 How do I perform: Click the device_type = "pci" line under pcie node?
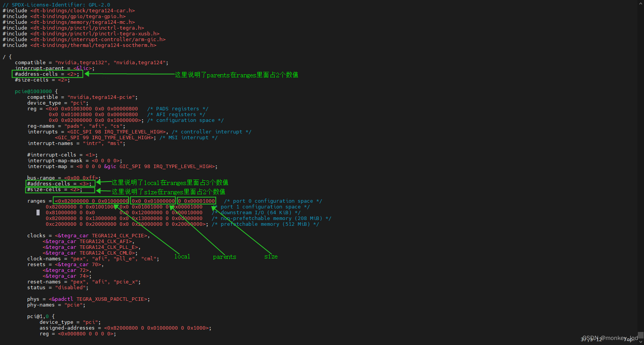pos(58,103)
